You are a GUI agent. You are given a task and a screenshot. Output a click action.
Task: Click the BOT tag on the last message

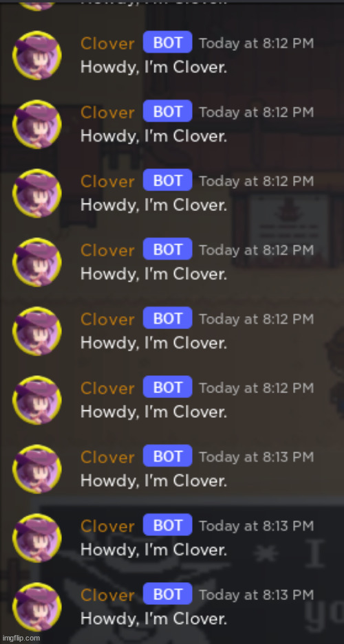[x=168, y=594]
